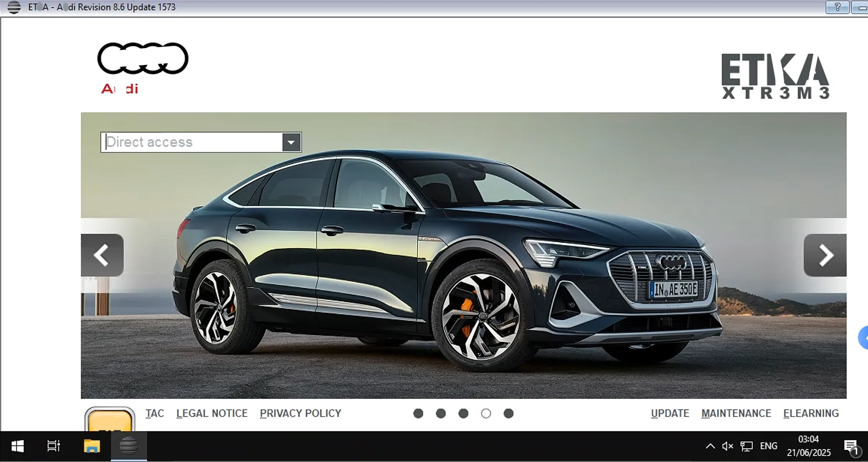Image resolution: width=868 pixels, height=462 pixels.
Task: Advance to the next slide arrow
Action: [825, 255]
